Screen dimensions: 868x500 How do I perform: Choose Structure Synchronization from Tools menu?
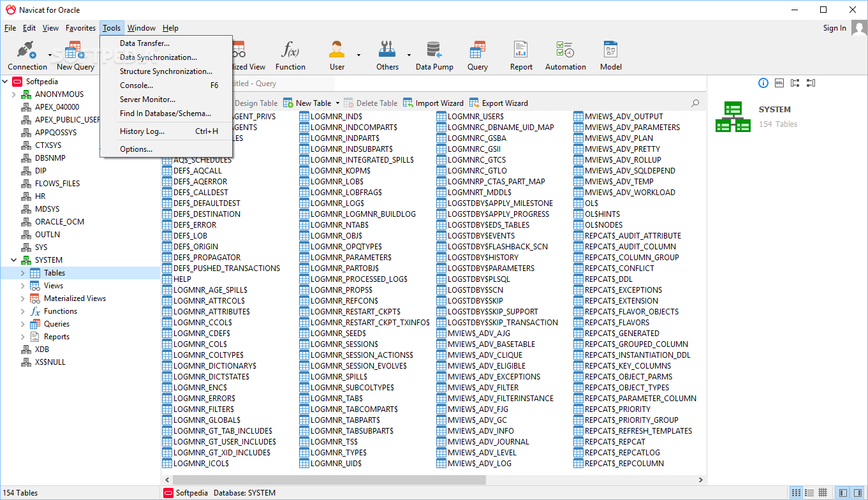[x=166, y=71]
